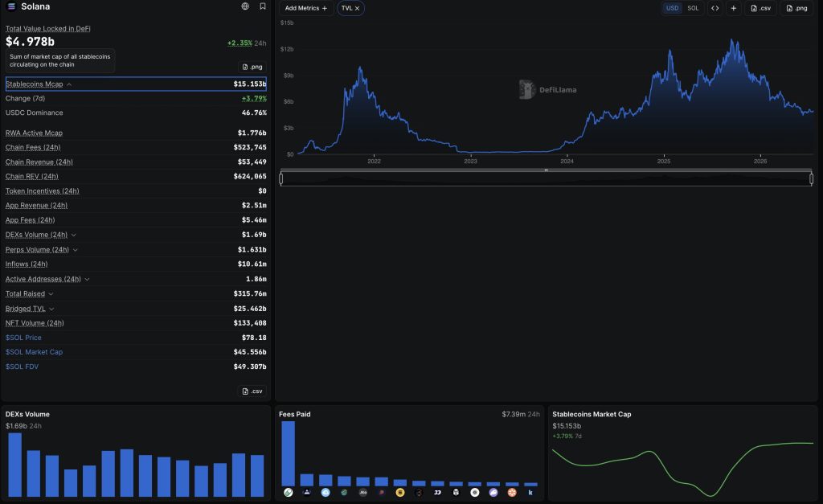Click the Token Incentives (24h) label
The height and width of the screenshot is (504, 823).
(x=43, y=191)
